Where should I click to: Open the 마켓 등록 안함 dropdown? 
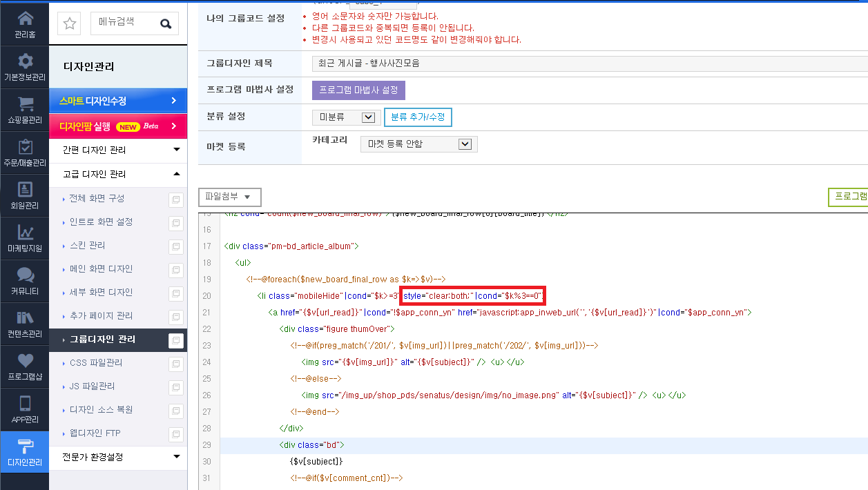[418, 144]
